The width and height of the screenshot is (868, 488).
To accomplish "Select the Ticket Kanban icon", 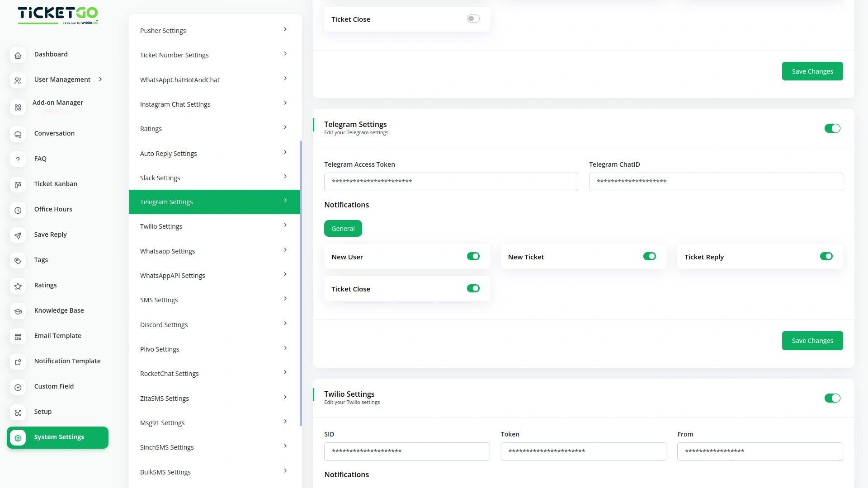I will click(18, 185).
